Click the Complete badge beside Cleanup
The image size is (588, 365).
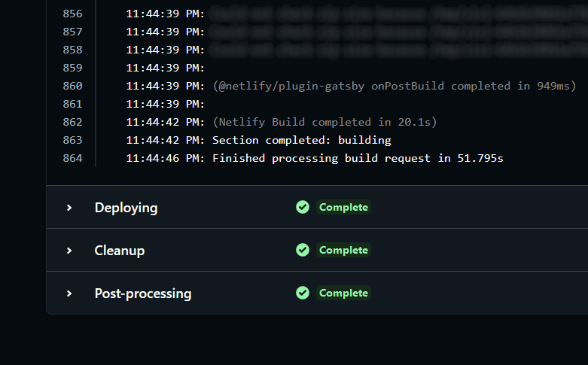pos(343,250)
